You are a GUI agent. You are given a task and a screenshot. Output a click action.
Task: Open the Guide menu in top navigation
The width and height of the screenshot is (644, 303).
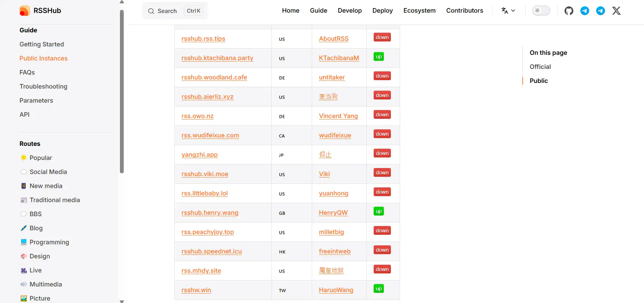tap(318, 11)
